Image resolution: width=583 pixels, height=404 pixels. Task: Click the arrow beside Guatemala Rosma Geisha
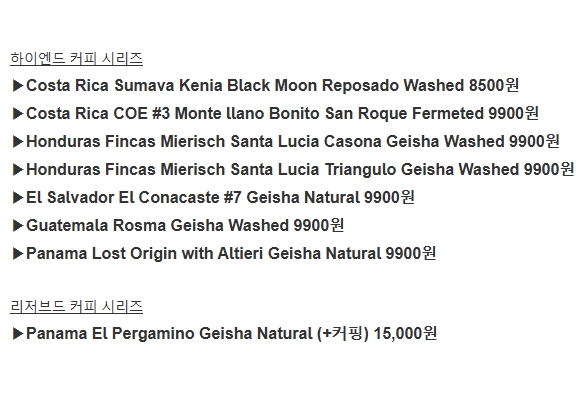click(x=18, y=226)
